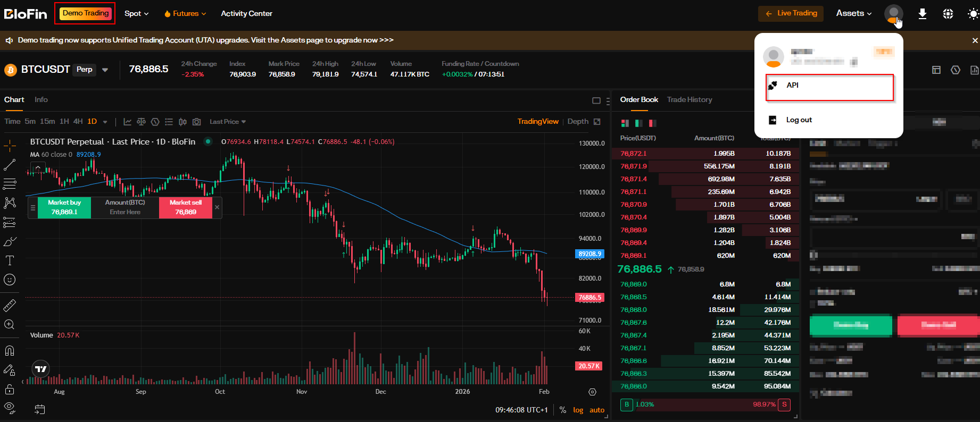
Task: Click the blue 89208.9 MA price label
Action: pos(589,254)
